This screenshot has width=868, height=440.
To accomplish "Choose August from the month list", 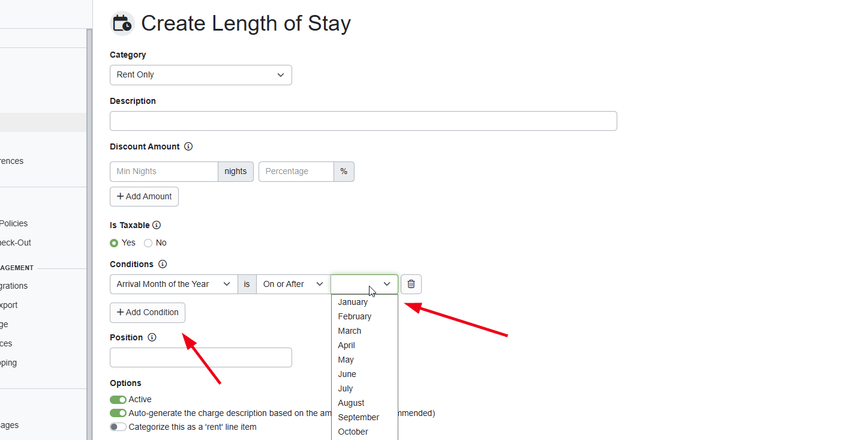I will (351, 403).
